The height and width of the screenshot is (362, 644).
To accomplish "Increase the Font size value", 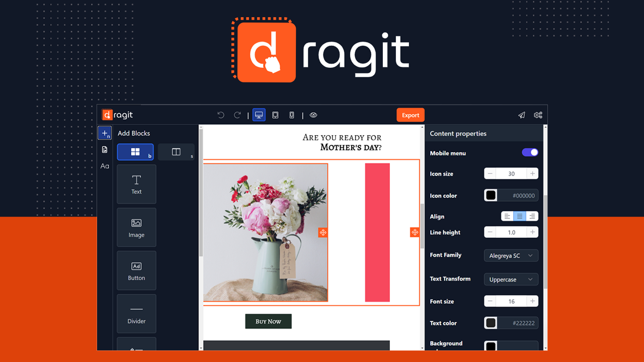I will (532, 301).
